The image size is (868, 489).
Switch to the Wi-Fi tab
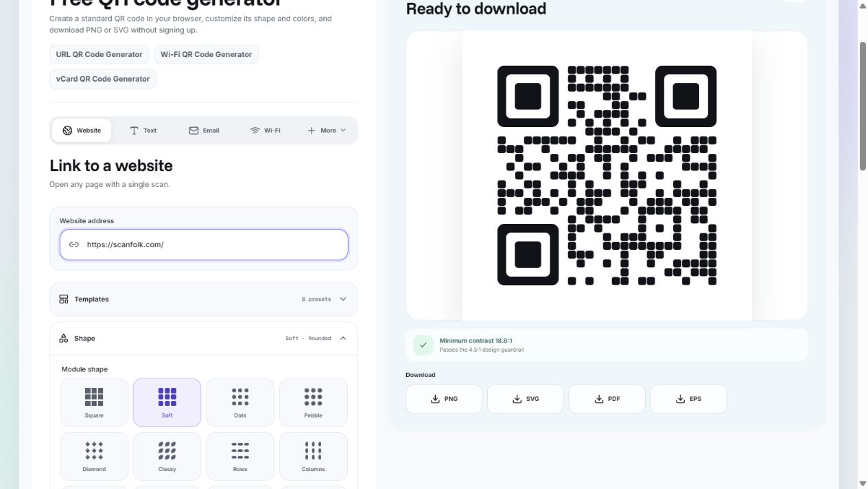click(265, 130)
